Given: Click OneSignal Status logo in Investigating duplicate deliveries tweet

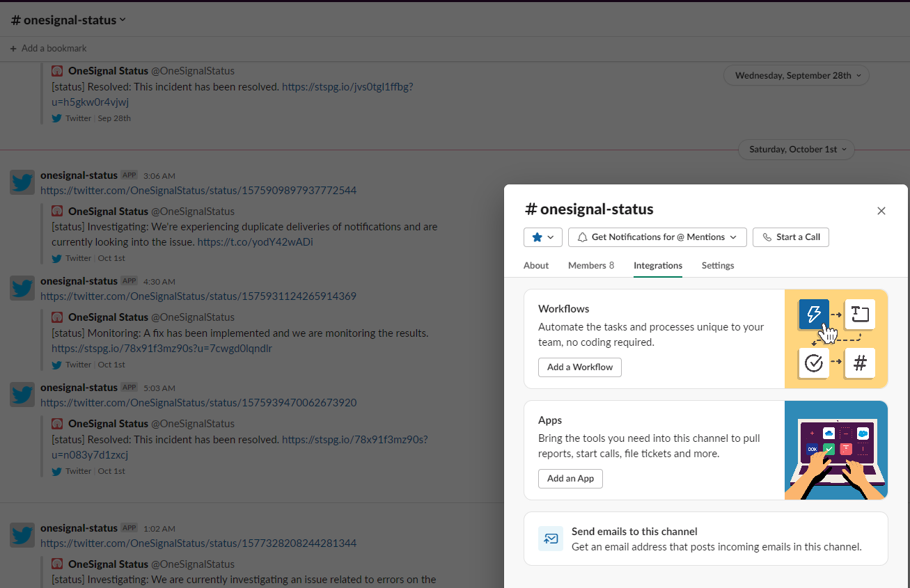Looking at the screenshot, I should click(x=57, y=211).
